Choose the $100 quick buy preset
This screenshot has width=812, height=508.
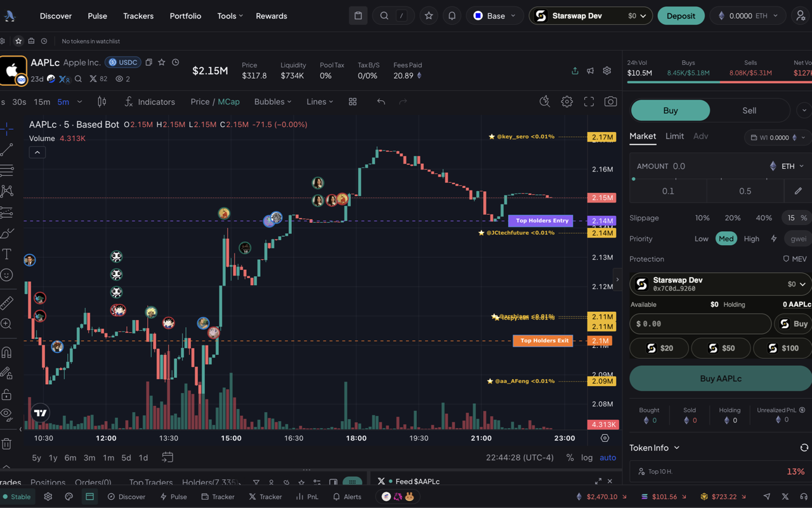click(x=782, y=348)
